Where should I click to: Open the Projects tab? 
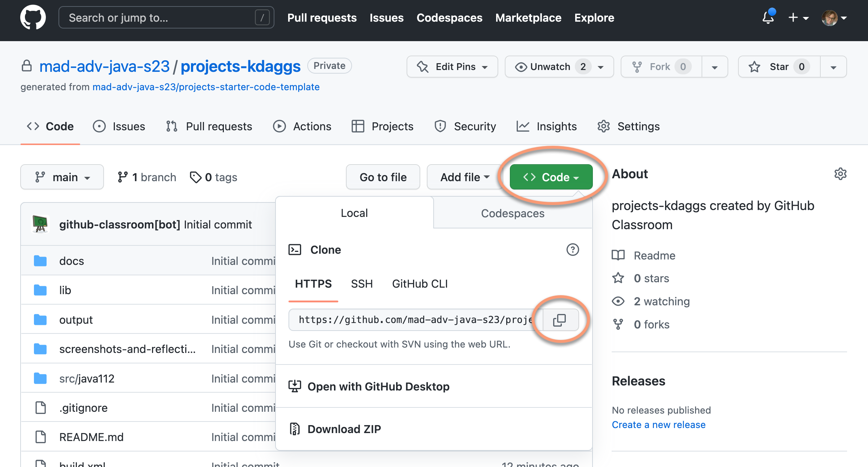(x=382, y=126)
